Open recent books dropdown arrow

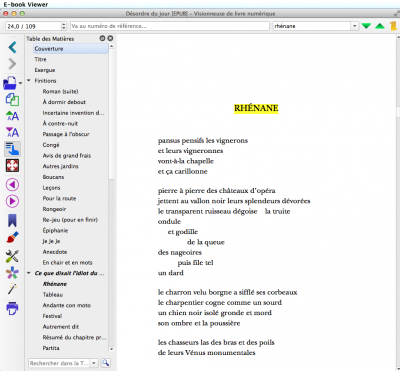pos(20,83)
